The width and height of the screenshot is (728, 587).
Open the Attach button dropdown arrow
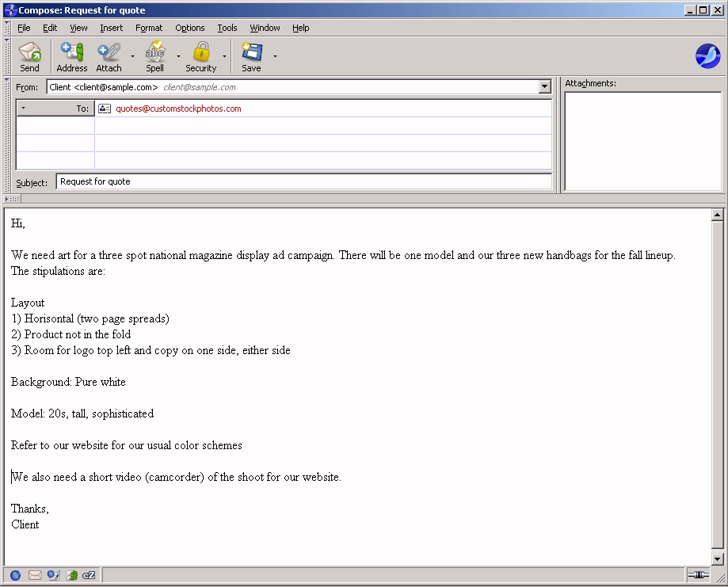132,56
